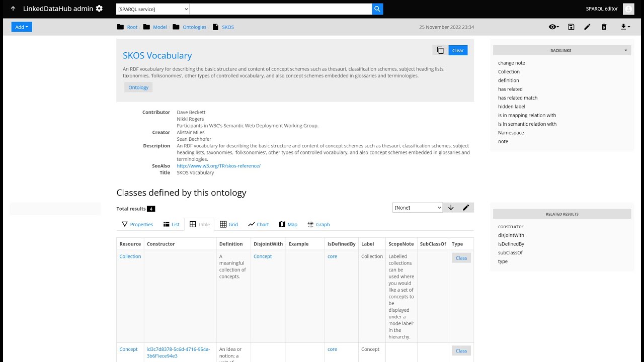Viewport: 644px width, 362px height.
Task: Open the download export dropdown
Action: pos(625,27)
